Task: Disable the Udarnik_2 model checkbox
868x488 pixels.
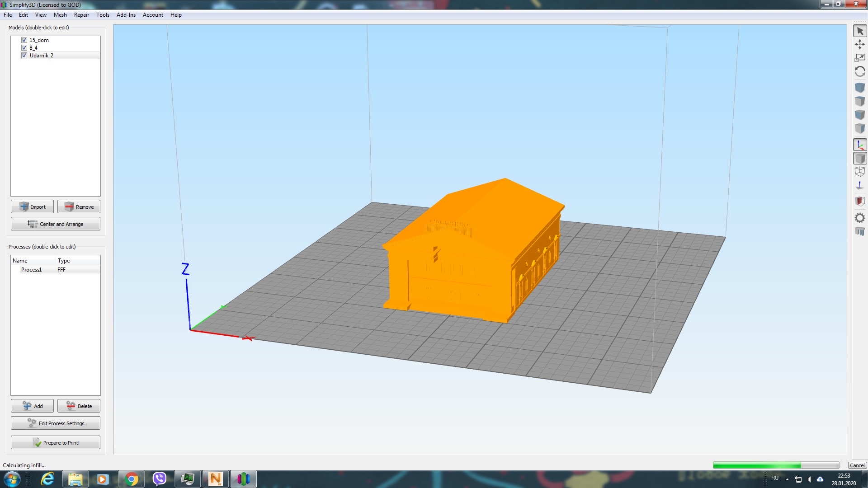Action: pyautogui.click(x=24, y=56)
